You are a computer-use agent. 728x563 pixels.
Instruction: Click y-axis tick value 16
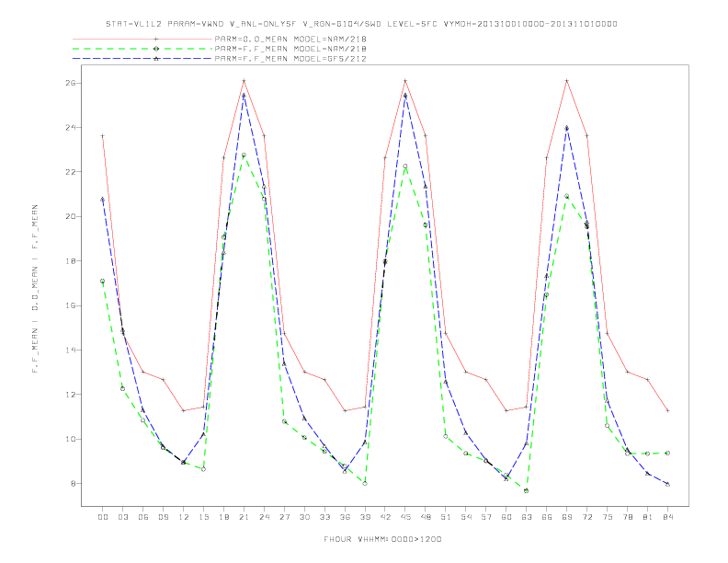[x=73, y=305]
